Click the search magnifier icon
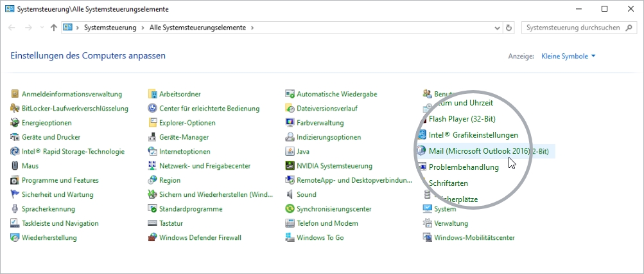This screenshot has height=274, width=644. [x=629, y=28]
